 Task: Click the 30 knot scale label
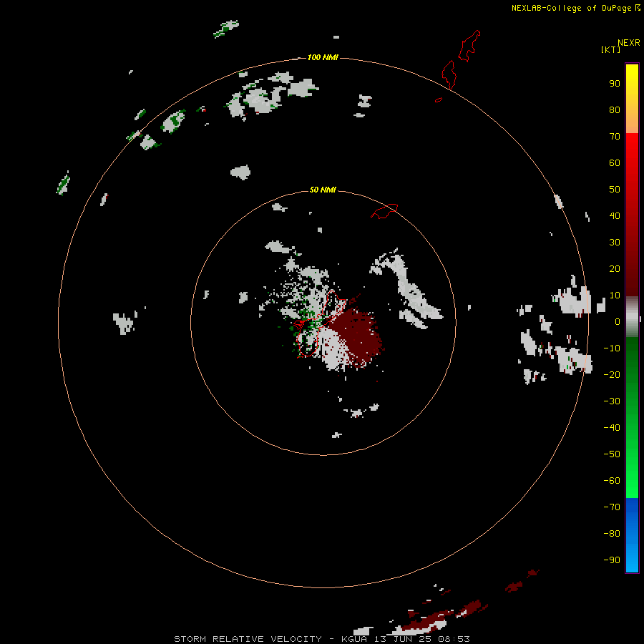pyautogui.click(x=615, y=243)
